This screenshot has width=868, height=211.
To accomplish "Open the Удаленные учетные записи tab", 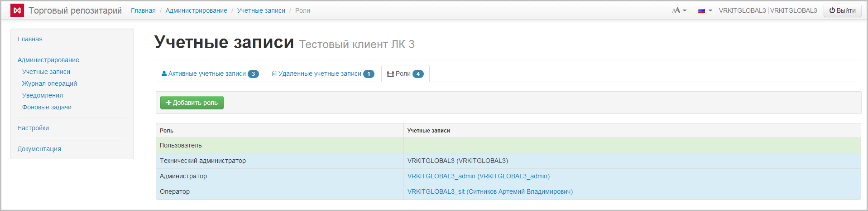I will [322, 74].
